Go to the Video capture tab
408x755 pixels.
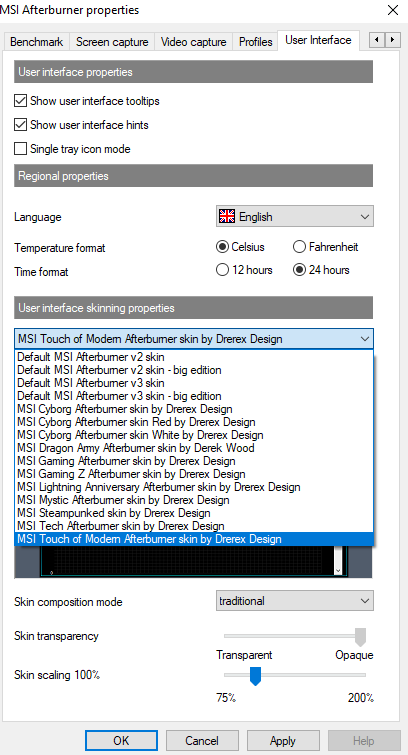(193, 42)
